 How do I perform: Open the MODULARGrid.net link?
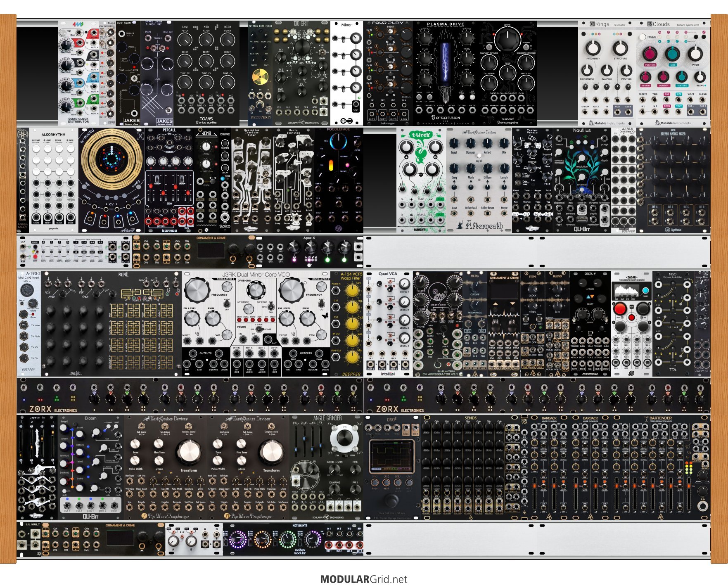pos(363,579)
